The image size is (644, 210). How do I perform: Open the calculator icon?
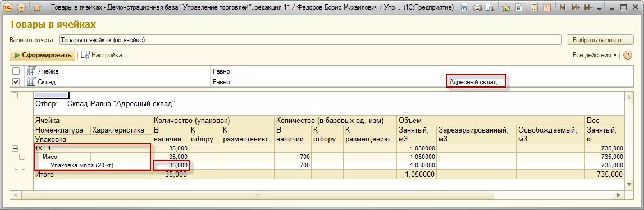pos(535,7)
